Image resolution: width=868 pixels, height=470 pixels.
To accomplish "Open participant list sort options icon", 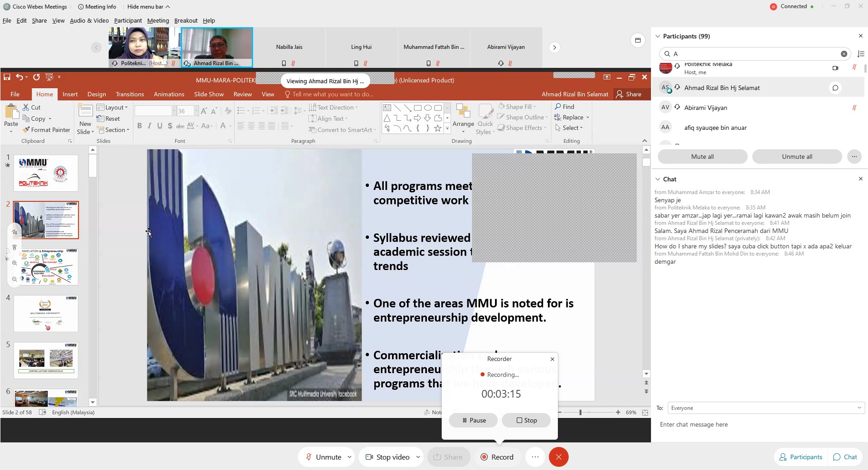I will 861,54.
